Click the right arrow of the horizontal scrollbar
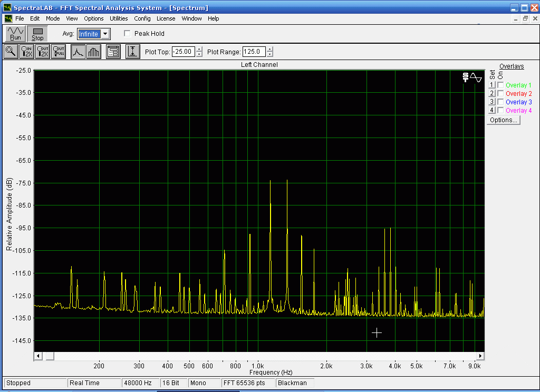Screen dimensions: 540x392 [480, 356]
